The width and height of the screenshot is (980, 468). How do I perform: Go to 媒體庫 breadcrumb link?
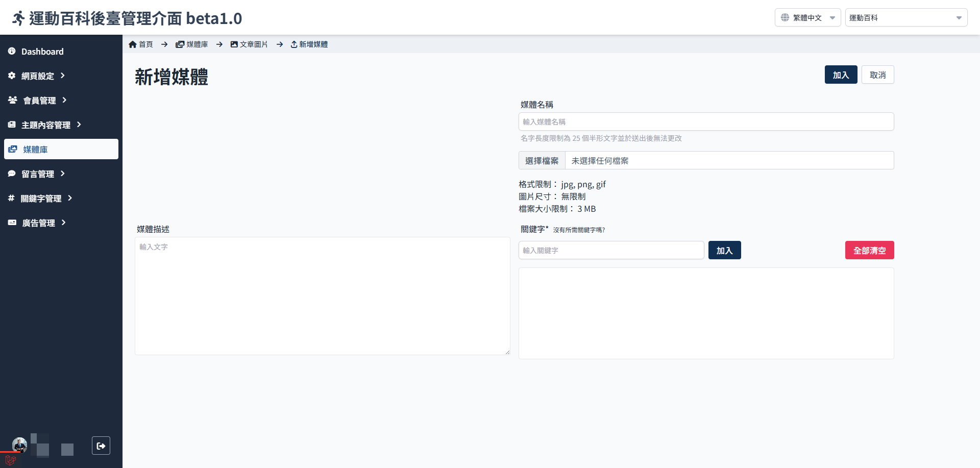click(197, 44)
